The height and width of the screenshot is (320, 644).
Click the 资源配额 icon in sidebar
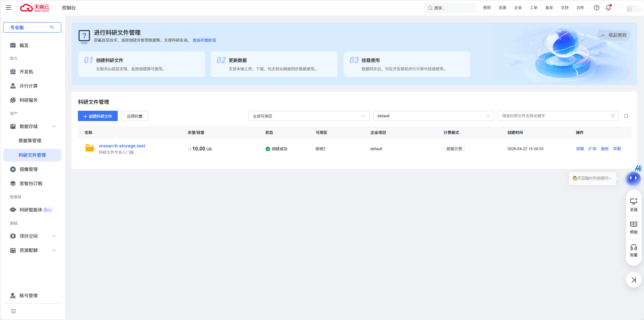(13, 250)
